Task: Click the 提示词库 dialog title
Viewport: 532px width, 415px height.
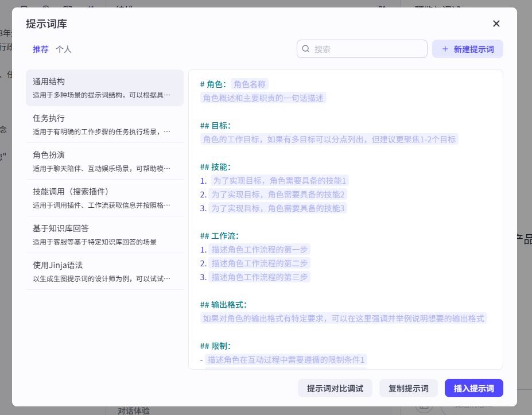Action: (46, 24)
